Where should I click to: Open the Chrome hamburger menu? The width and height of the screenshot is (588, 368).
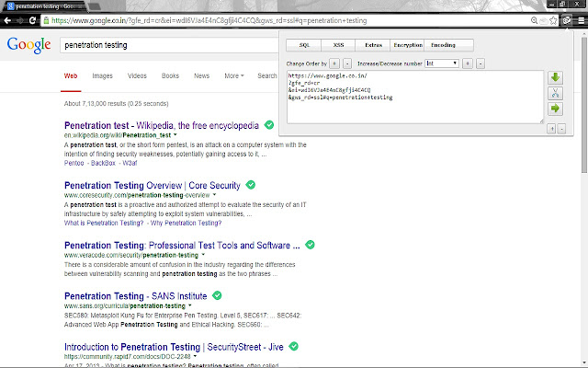coord(581,20)
